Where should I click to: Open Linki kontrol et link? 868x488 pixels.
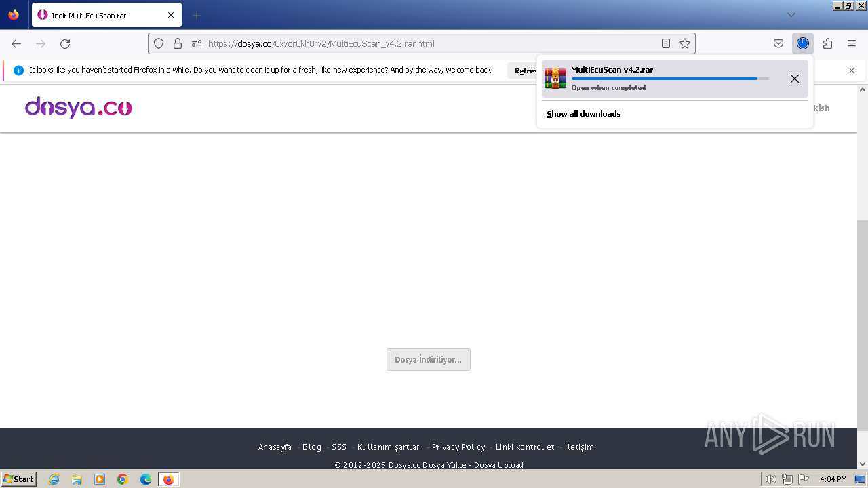click(525, 447)
